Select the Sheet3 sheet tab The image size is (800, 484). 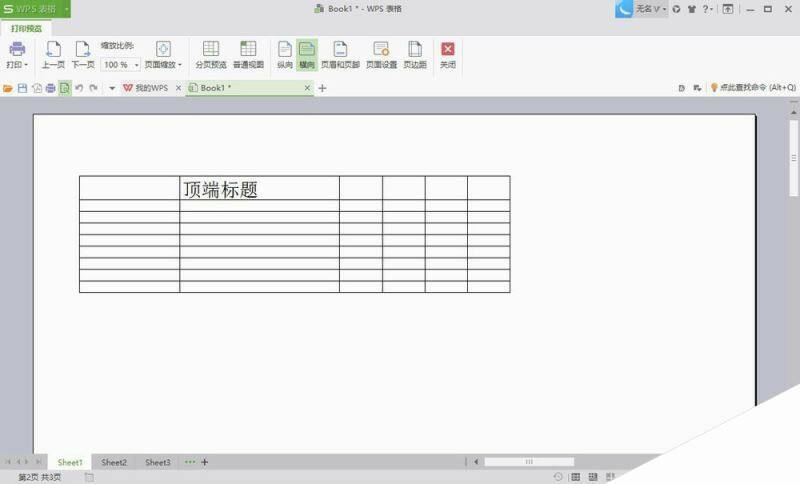click(x=158, y=462)
